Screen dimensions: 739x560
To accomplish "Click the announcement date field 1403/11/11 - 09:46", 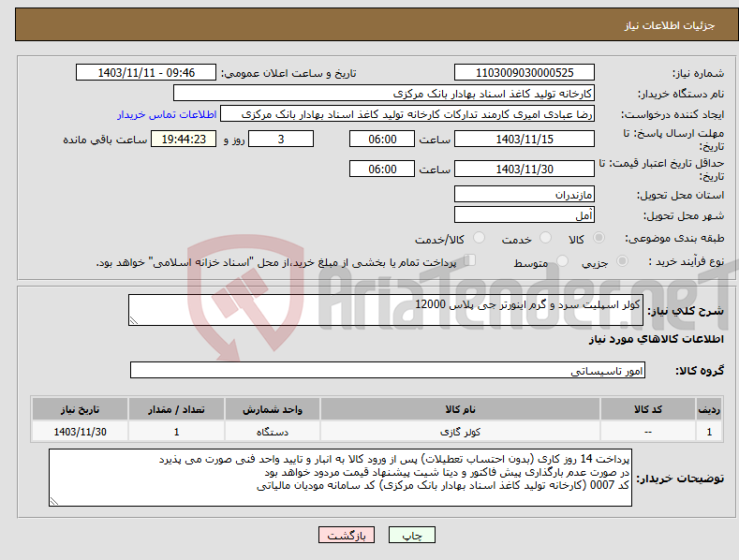I will pyautogui.click(x=146, y=73).
